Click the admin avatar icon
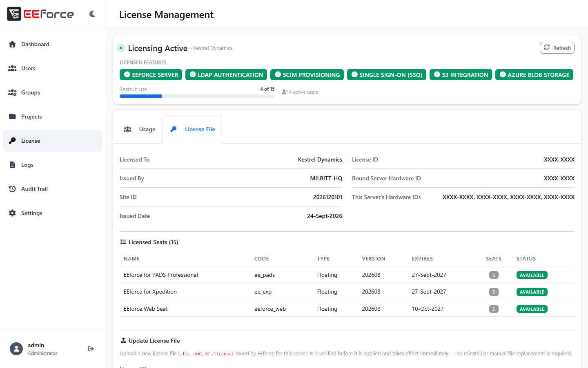This screenshot has height=368, width=588. [16, 349]
